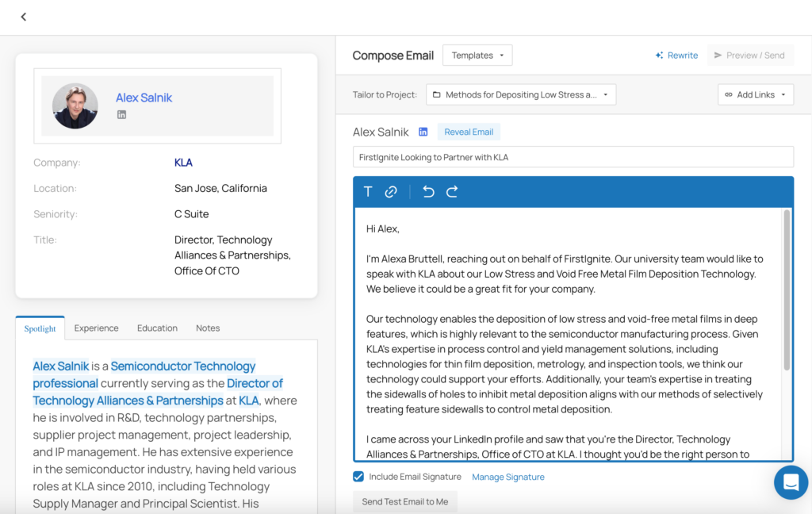
Task: Undo last edit in editor
Action: [428, 192]
